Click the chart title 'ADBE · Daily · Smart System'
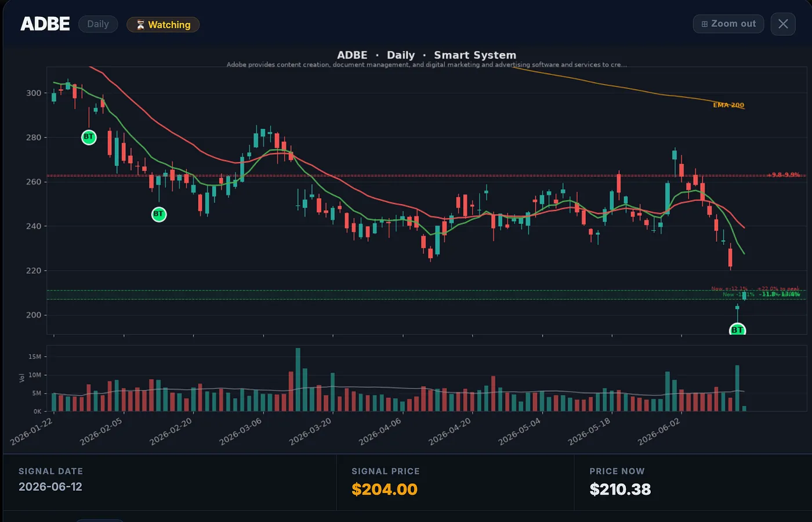 [x=426, y=55]
